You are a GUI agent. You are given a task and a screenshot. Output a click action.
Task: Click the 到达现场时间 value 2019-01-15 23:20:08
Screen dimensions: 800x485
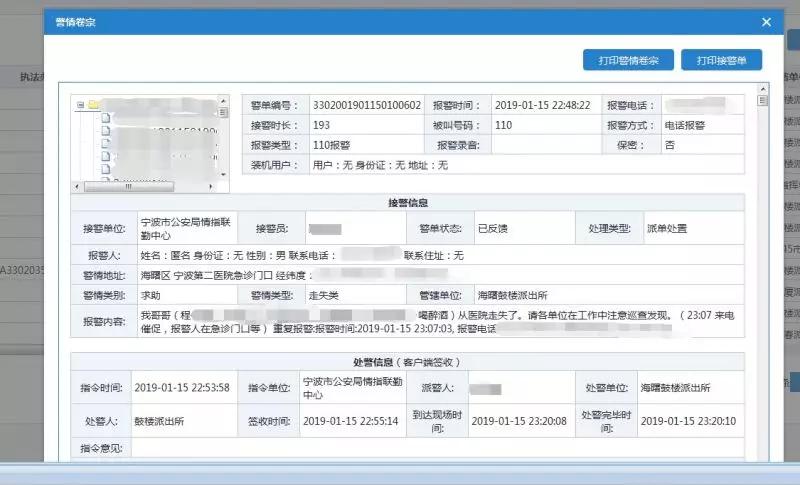click(519, 421)
